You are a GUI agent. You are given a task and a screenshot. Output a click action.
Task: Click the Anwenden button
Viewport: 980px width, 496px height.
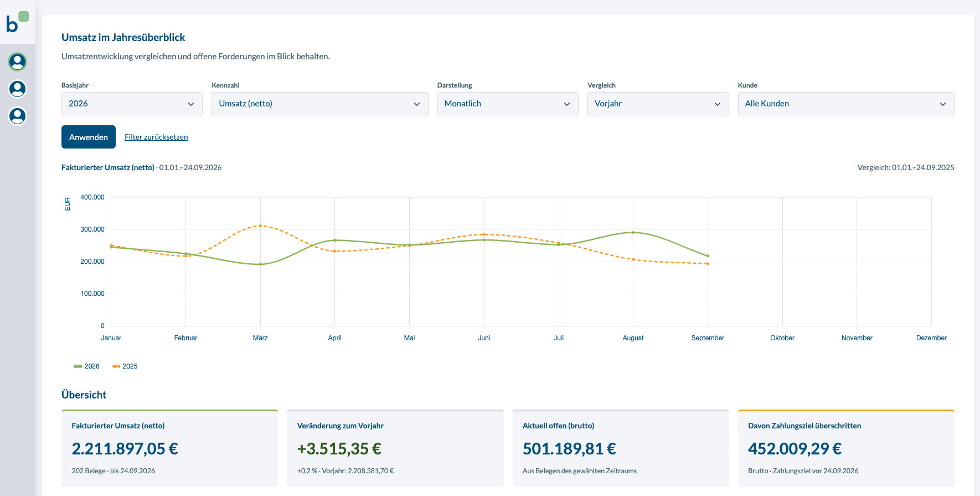[89, 137]
